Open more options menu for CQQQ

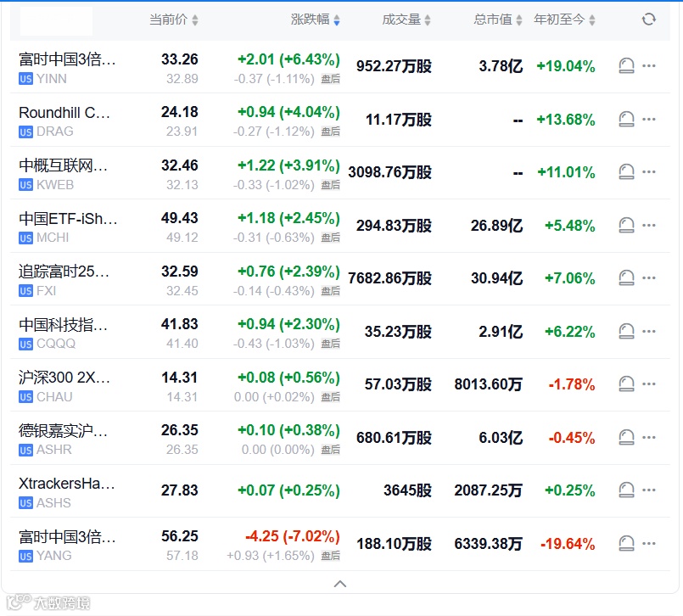tap(649, 331)
